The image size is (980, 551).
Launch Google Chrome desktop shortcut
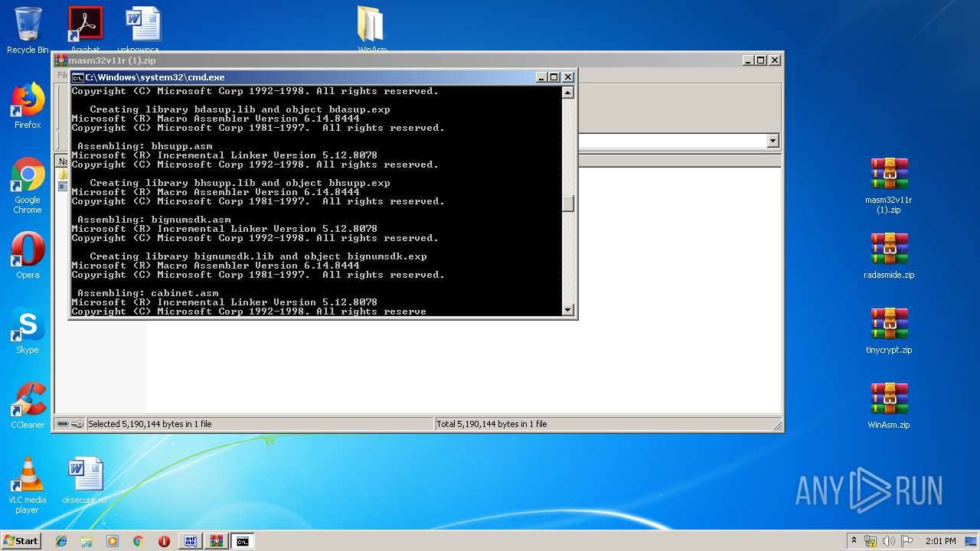point(28,185)
